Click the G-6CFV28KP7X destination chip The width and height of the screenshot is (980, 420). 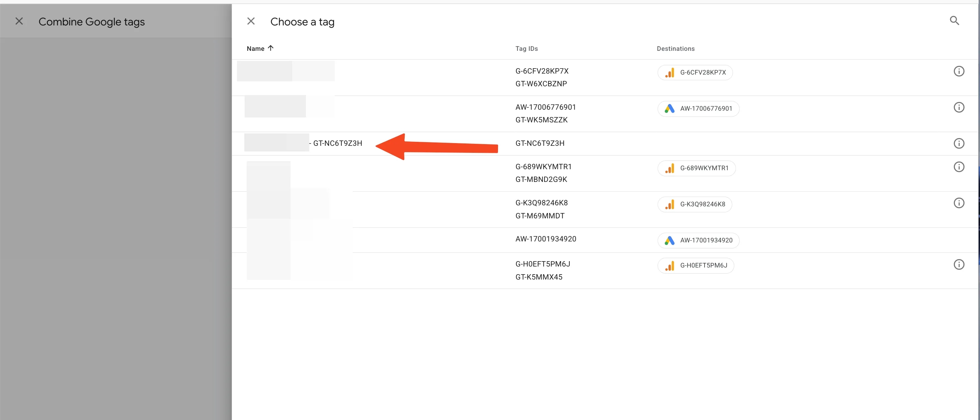(695, 73)
